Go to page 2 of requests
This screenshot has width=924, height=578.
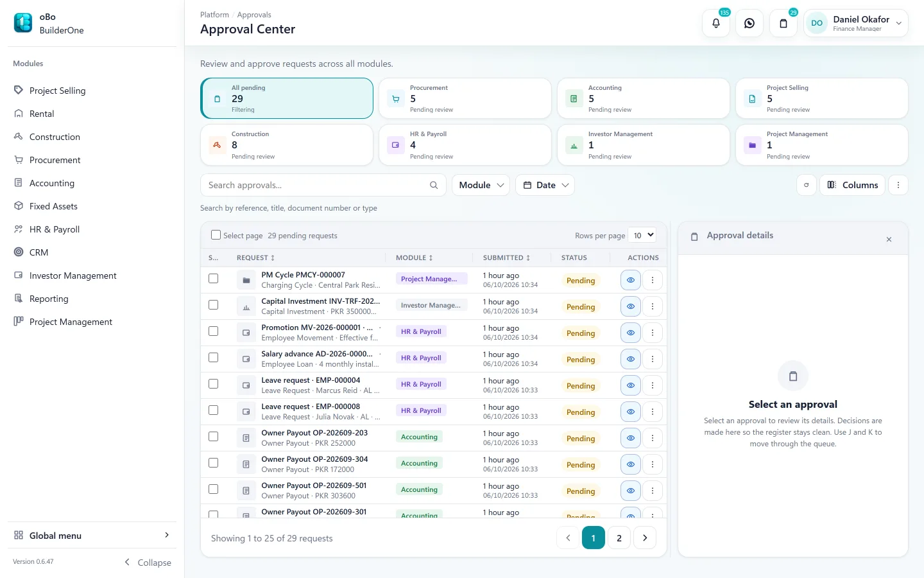pyautogui.click(x=619, y=538)
